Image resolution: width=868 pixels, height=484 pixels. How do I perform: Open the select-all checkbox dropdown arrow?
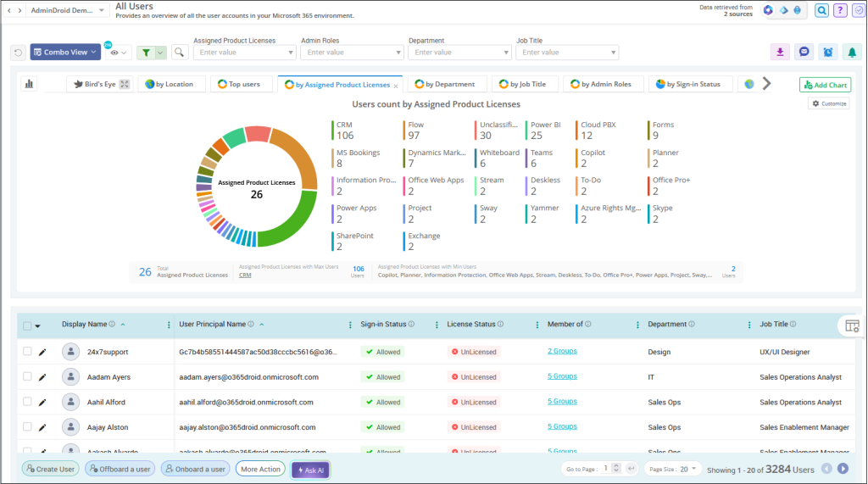pyautogui.click(x=37, y=326)
